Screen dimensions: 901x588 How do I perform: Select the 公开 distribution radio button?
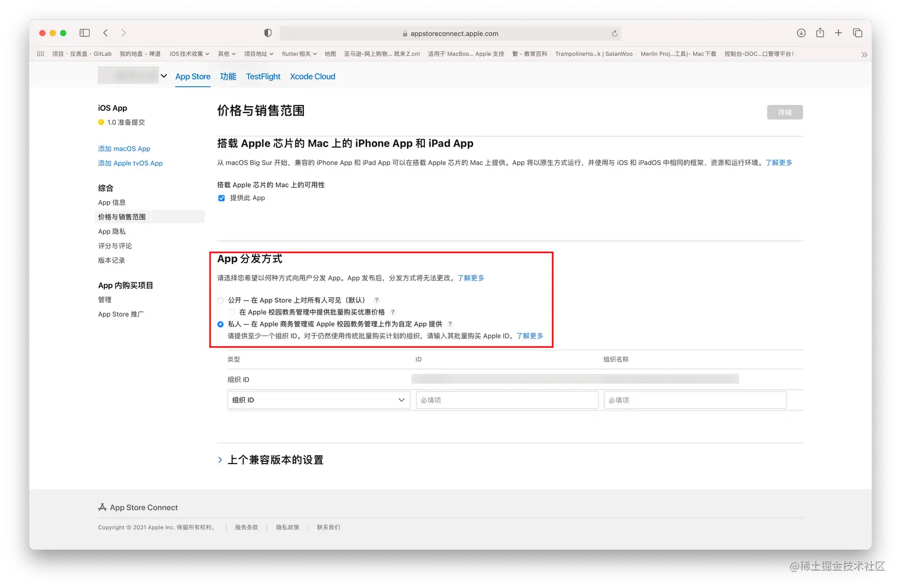click(x=220, y=300)
